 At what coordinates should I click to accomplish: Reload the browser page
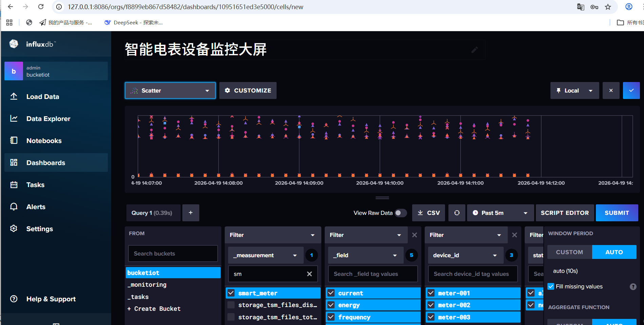[41, 7]
